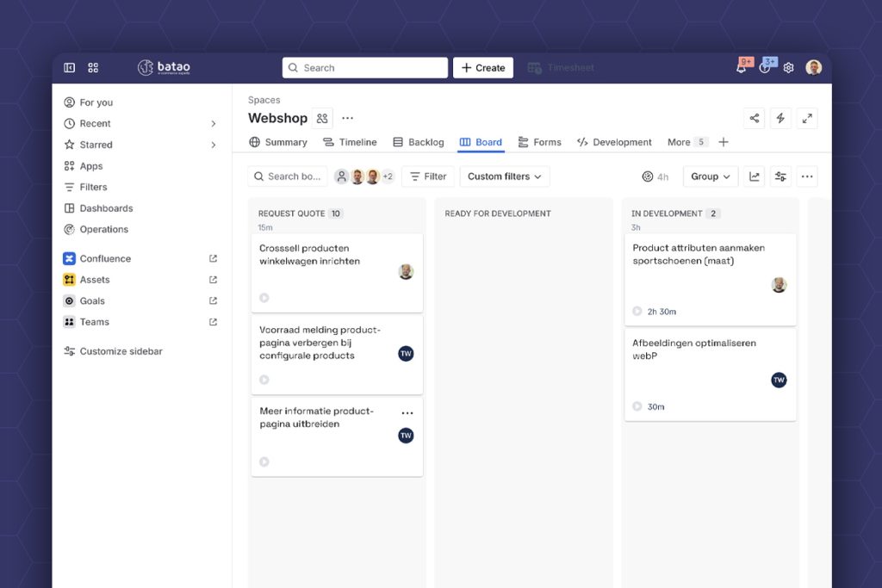Screen dimensions: 882x588
Task: Toggle the sidebar collapse icon
Action: [70, 68]
